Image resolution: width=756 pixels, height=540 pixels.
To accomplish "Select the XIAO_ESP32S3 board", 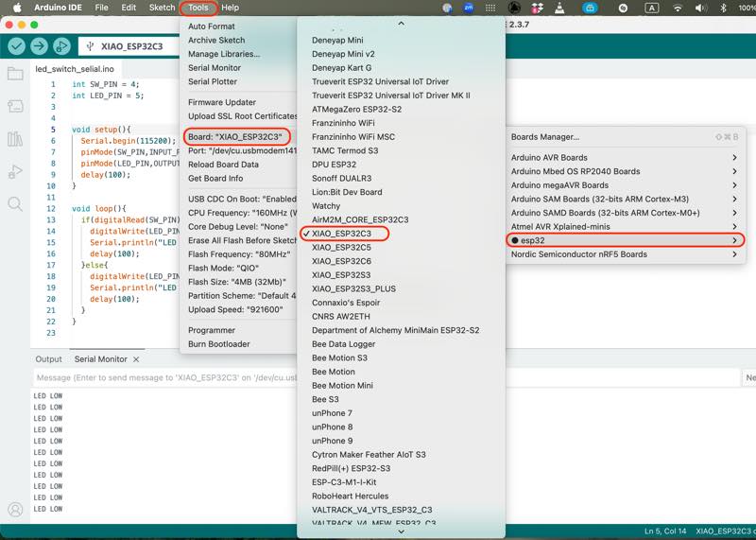I will (341, 275).
